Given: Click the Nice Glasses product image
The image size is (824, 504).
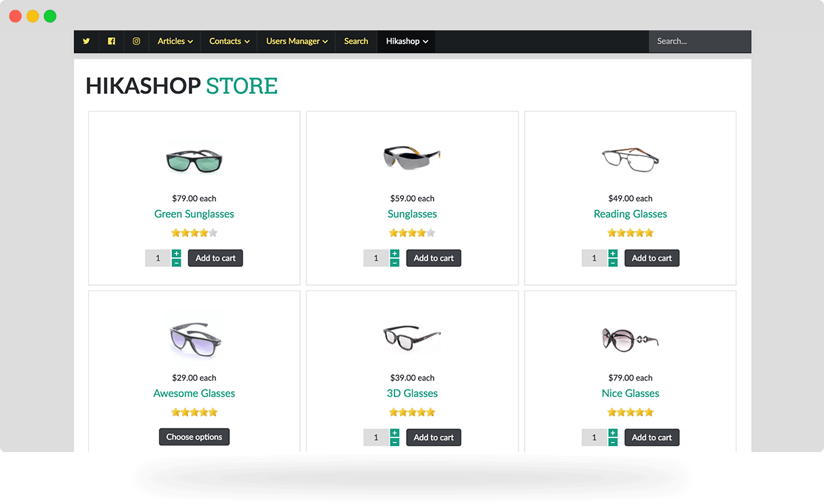Looking at the screenshot, I should pos(630,338).
